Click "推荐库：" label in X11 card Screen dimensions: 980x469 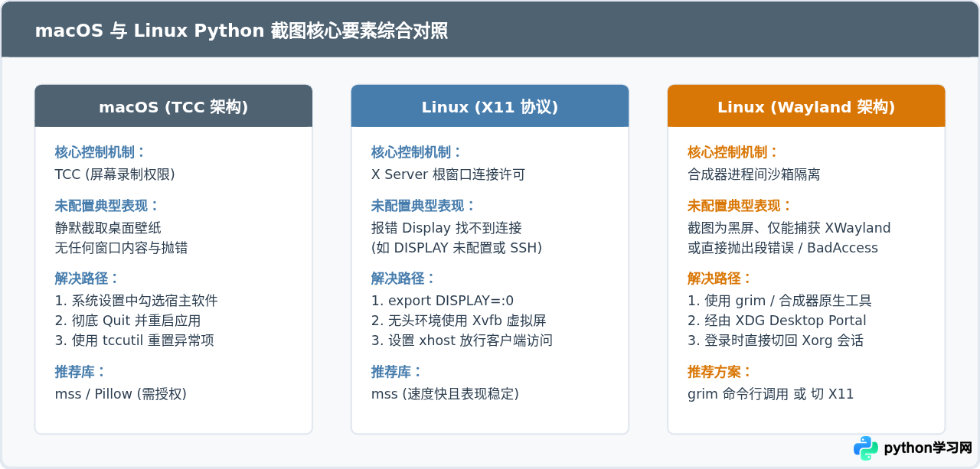(397, 371)
